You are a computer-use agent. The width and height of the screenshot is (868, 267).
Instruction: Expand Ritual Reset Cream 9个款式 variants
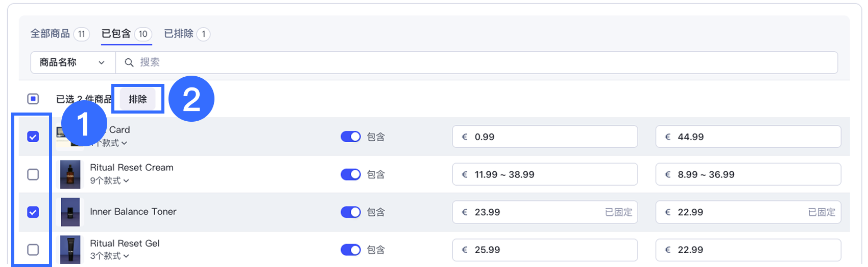tap(109, 181)
